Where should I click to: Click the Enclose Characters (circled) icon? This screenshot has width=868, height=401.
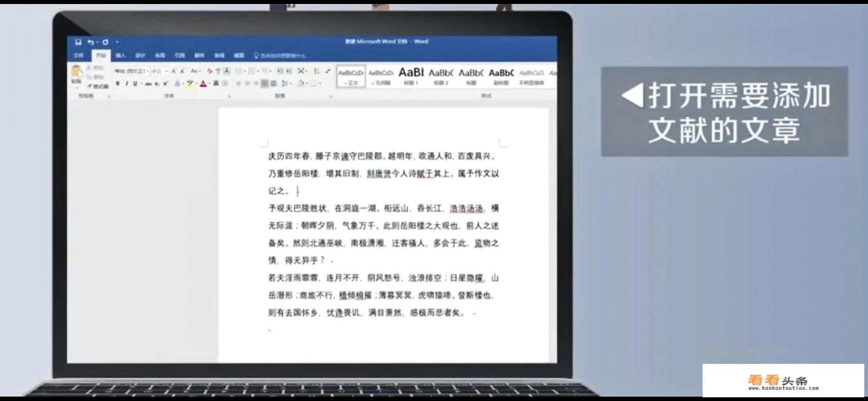225,84
